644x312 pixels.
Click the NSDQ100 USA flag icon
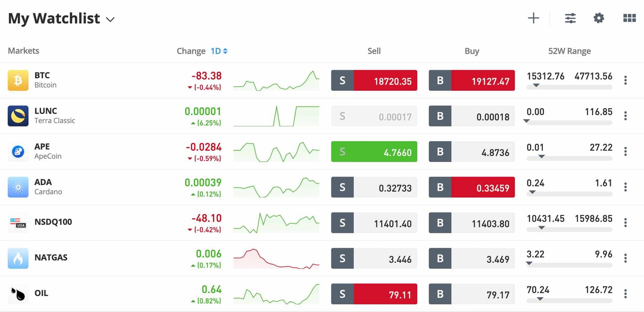[x=18, y=223]
